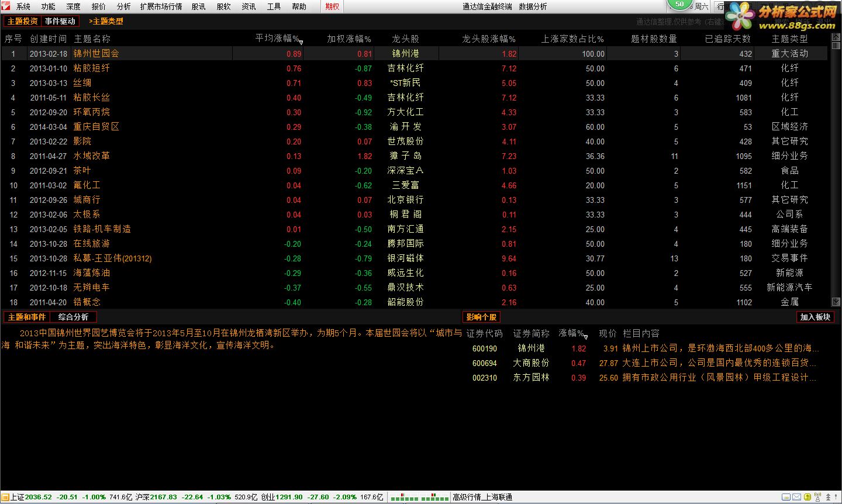
Task: Select theme row 氟化工
Action: (414, 185)
